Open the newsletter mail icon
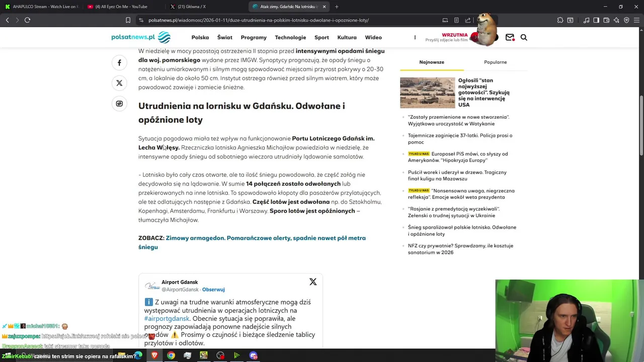644x362 pixels. pyautogui.click(x=510, y=37)
